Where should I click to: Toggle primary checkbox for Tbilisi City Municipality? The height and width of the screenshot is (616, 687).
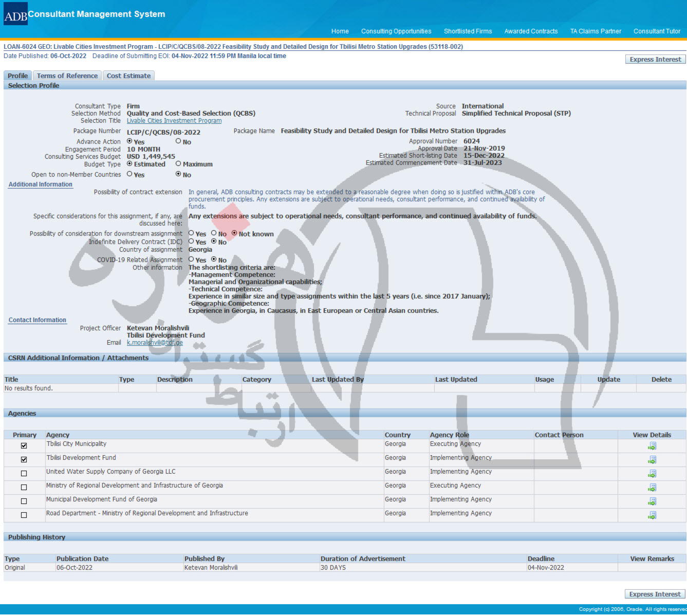(24, 446)
